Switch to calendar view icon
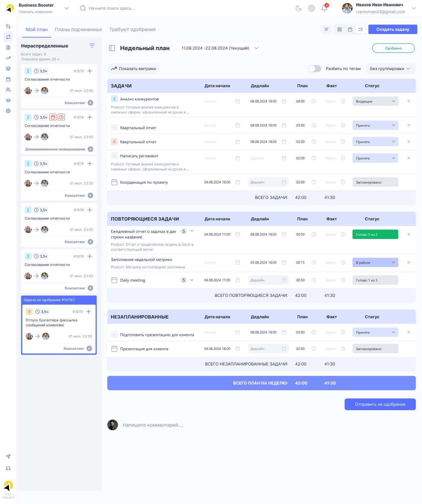Screen dimensions: 422x504 pos(350,29)
